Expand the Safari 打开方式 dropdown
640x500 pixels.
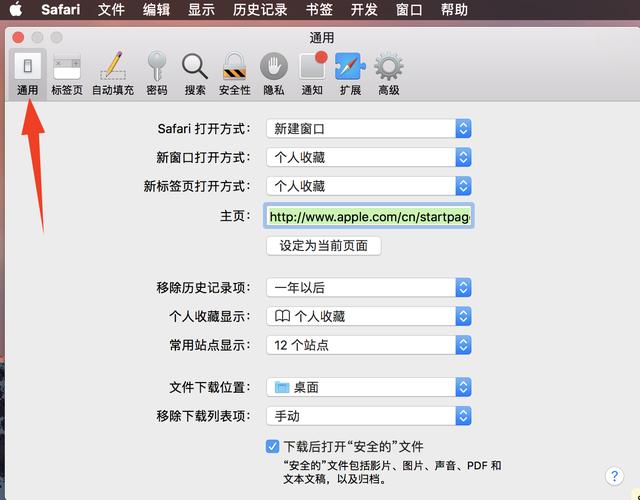click(x=369, y=129)
